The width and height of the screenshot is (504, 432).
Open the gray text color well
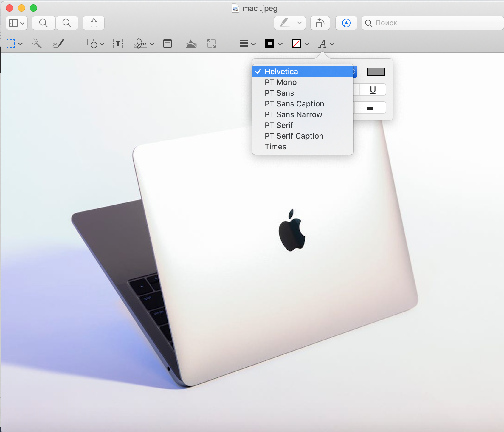click(x=376, y=72)
